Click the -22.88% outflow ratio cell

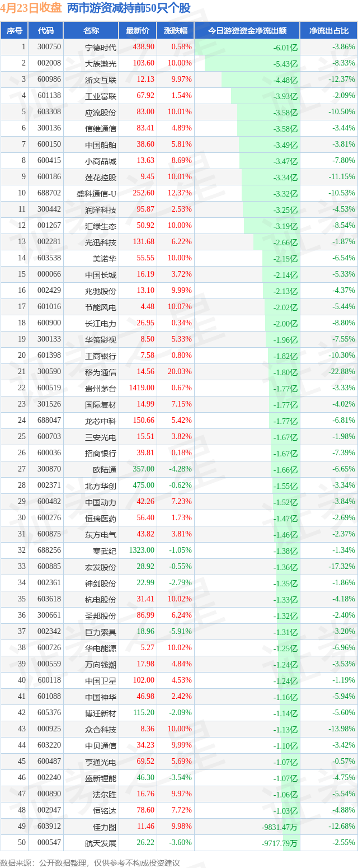(x=343, y=372)
